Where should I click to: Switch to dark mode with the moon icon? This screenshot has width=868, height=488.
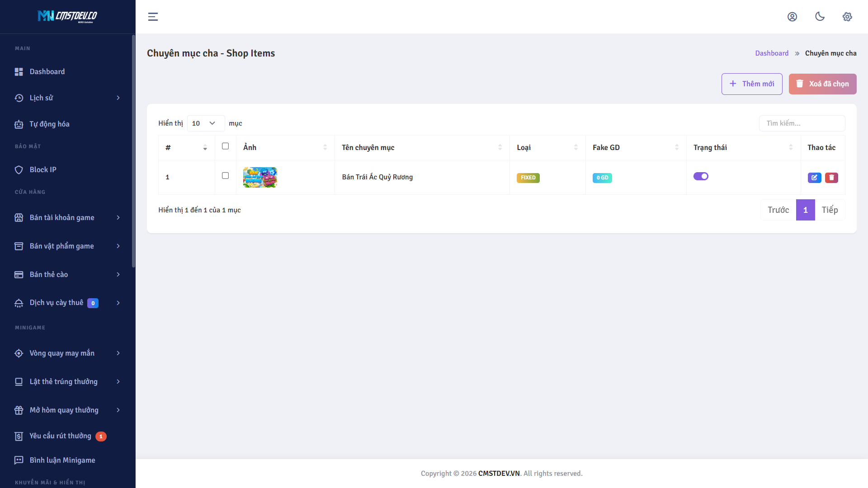[820, 17]
